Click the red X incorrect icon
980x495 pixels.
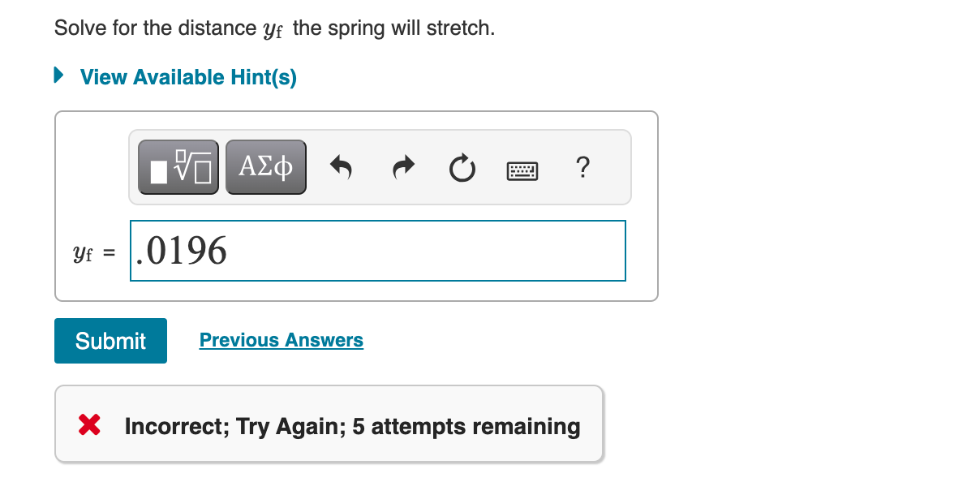tap(91, 425)
